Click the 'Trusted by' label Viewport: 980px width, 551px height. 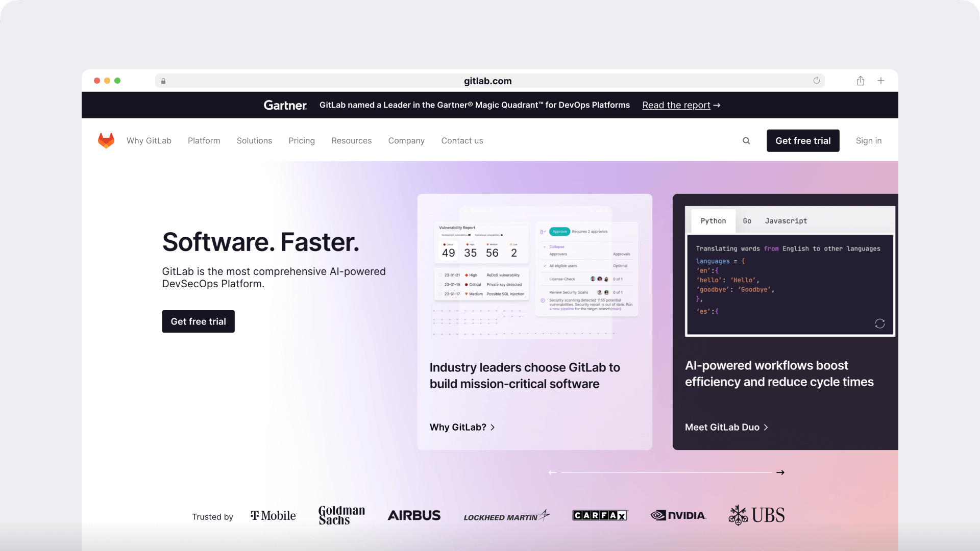212,517
